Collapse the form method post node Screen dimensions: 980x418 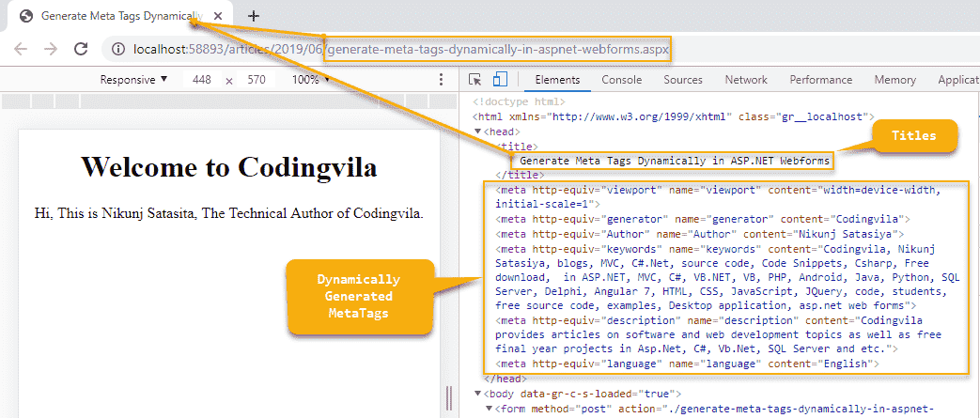(490, 409)
